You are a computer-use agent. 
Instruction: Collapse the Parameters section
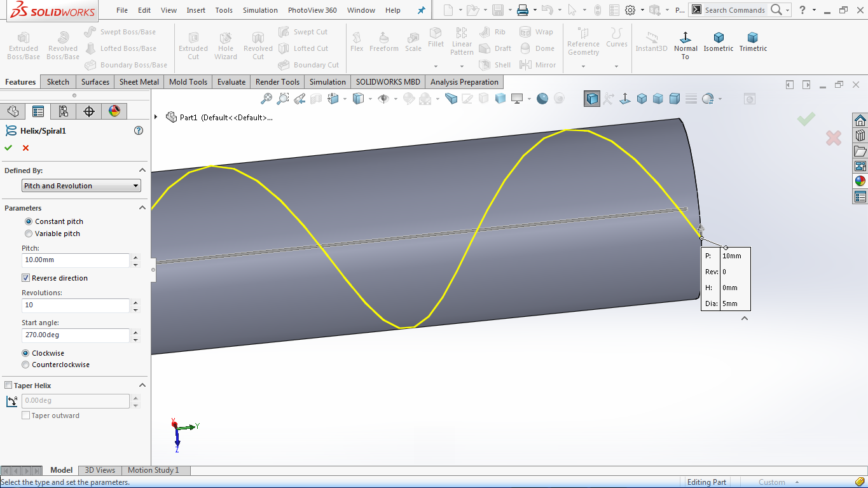click(x=142, y=207)
